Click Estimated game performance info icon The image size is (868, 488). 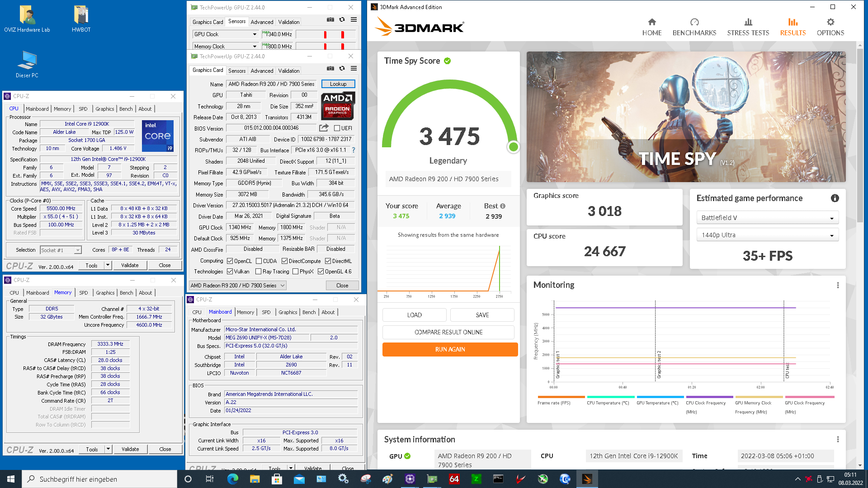pyautogui.click(x=835, y=198)
